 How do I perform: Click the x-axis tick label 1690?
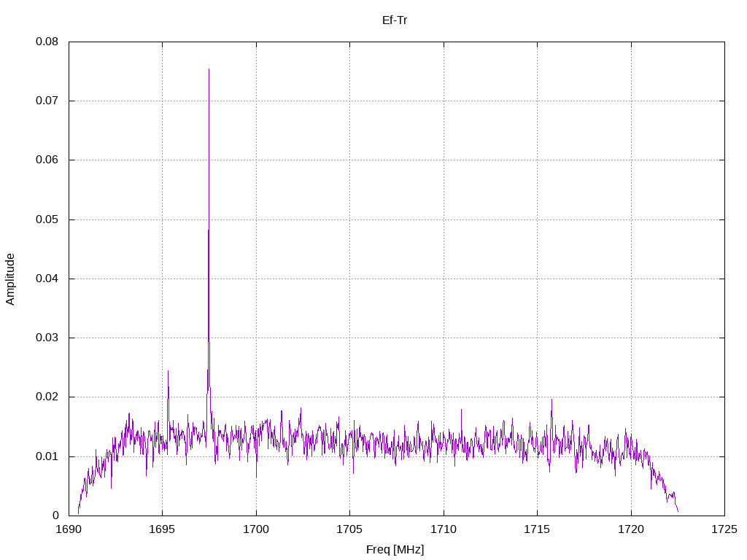69,529
